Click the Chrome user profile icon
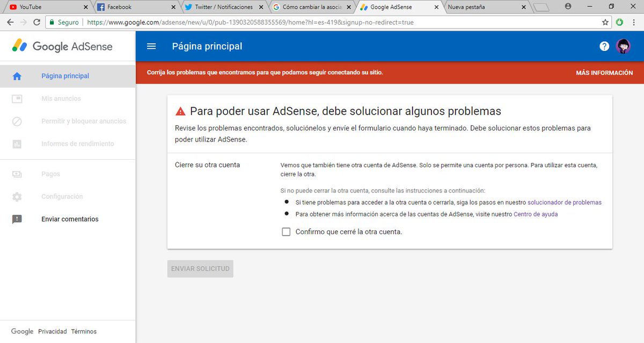Viewport: 644px width, 343px height. tap(568, 6)
